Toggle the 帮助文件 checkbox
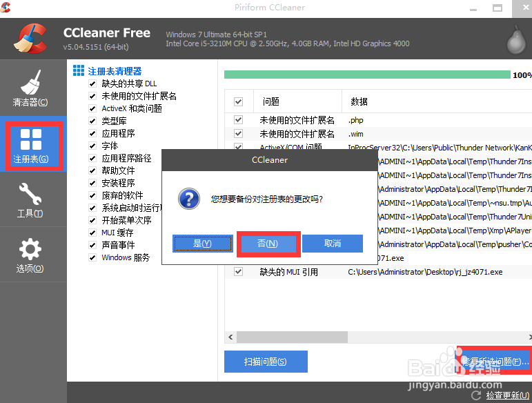Viewport: 532px width, 403px height. pos(92,170)
